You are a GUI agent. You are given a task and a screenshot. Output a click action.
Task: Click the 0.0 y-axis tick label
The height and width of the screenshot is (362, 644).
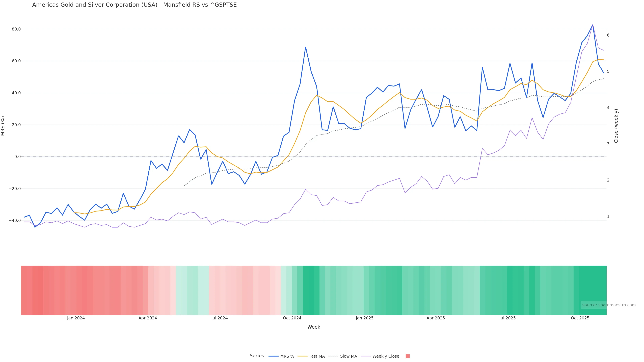coord(17,157)
